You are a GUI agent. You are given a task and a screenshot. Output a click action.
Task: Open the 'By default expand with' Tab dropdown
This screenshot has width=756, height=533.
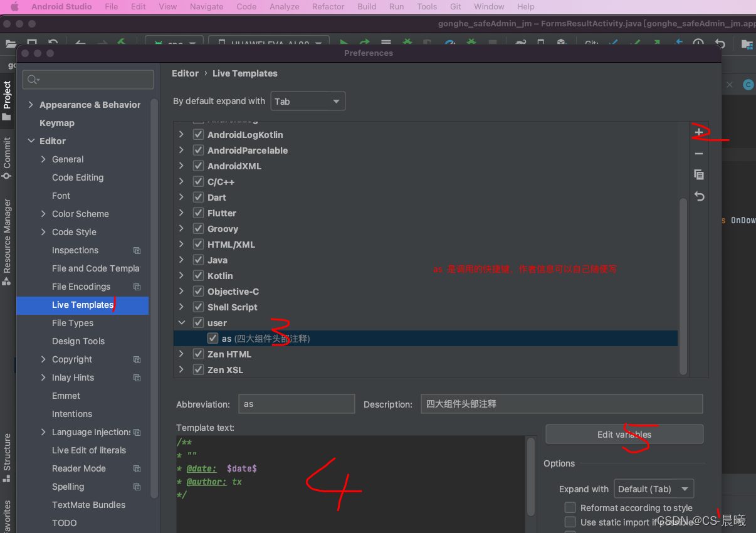point(308,101)
